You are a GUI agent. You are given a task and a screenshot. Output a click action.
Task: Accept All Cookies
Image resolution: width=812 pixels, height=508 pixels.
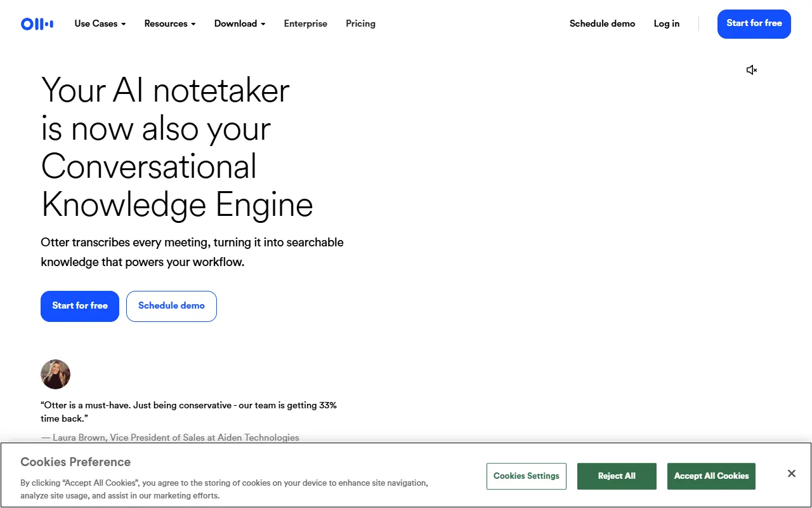[711, 476]
